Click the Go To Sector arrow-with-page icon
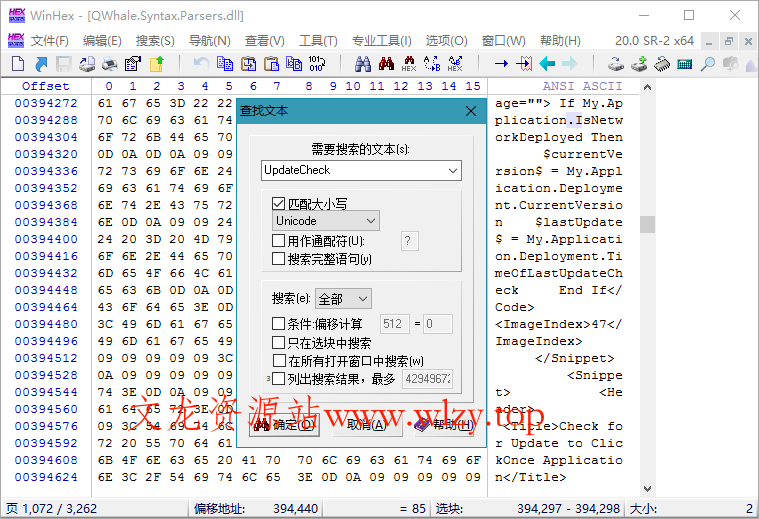The image size is (759, 519). [x=524, y=63]
